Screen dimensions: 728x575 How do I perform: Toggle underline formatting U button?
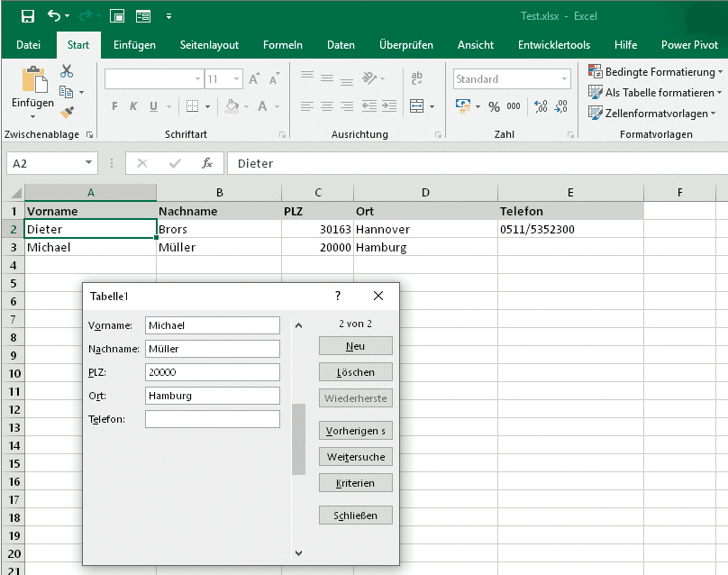153,106
